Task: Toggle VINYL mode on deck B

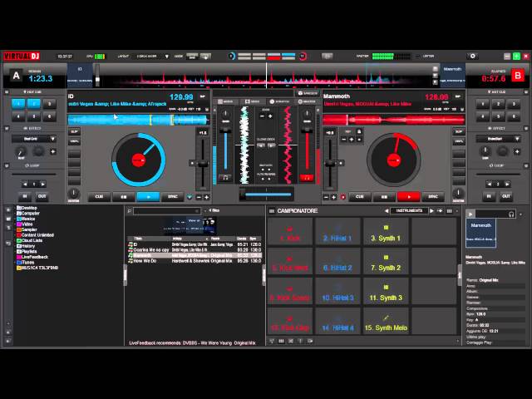Action: 459,141
